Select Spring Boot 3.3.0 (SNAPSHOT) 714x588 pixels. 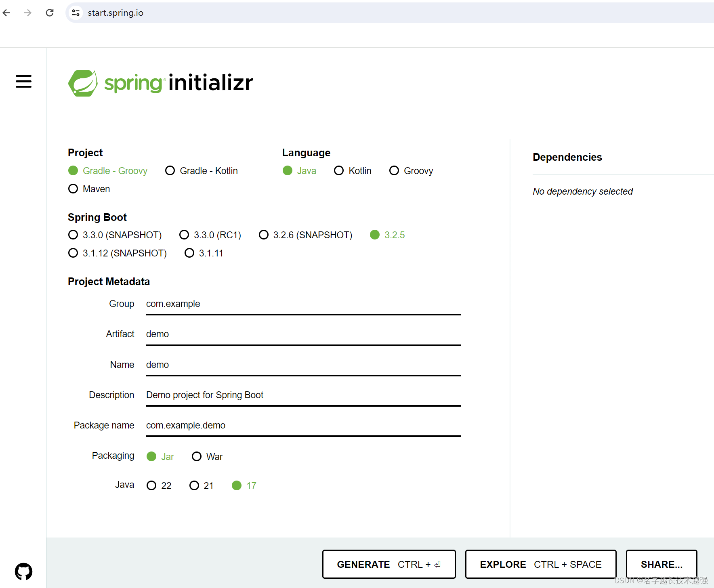115,235
